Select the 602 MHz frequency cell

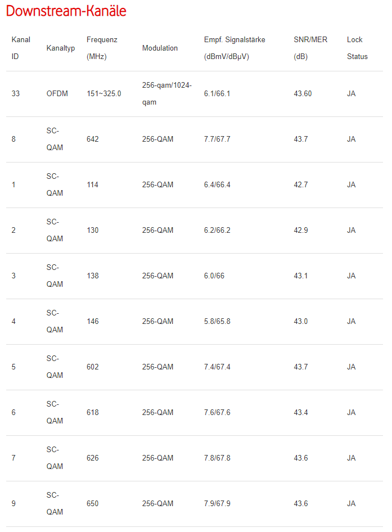coord(93,367)
